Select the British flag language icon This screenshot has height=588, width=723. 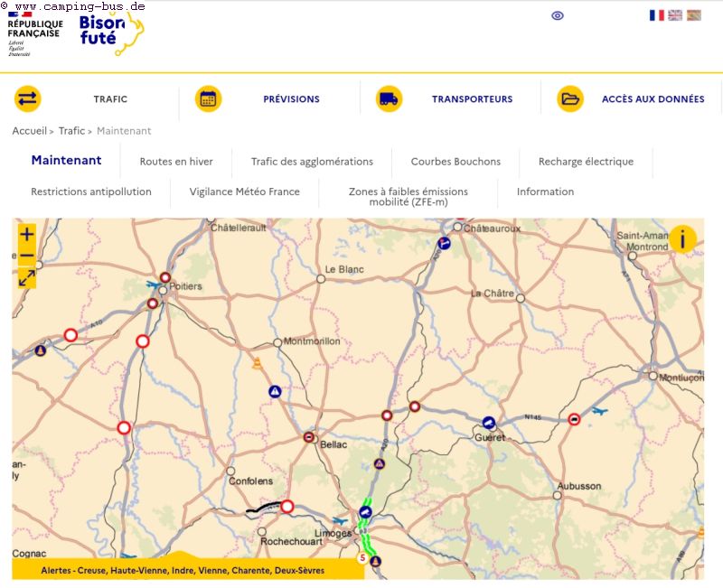[x=675, y=15]
